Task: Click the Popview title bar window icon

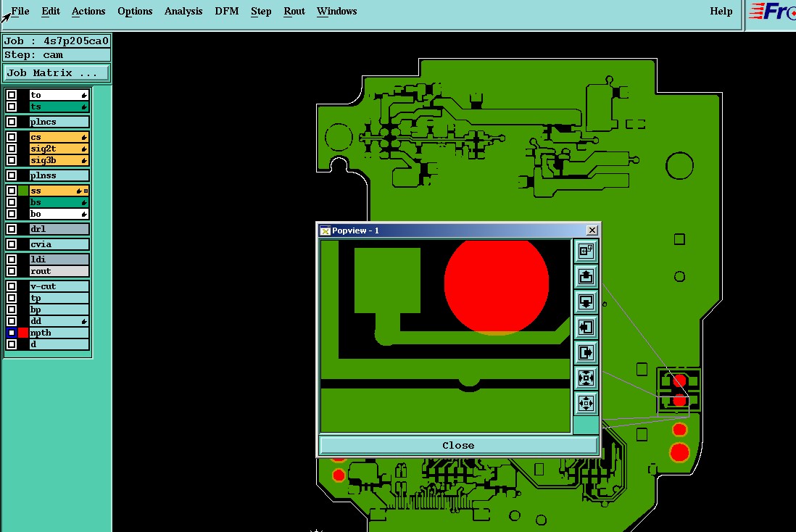Action: click(x=325, y=230)
